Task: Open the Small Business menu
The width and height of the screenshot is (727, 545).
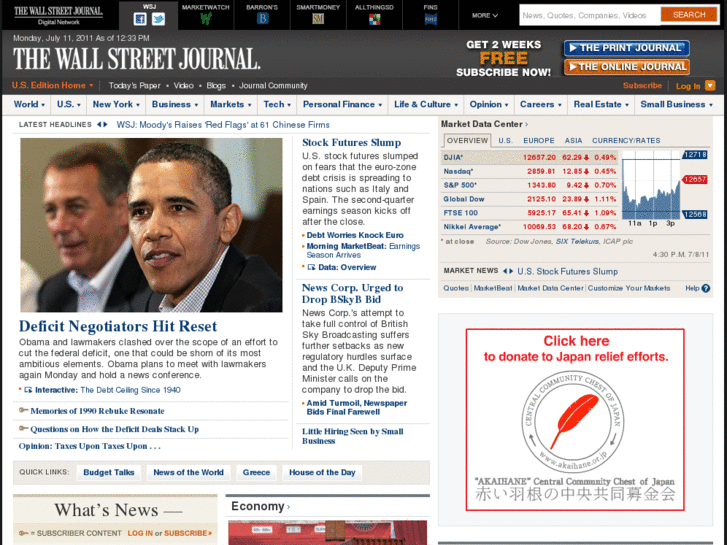Action: [676, 104]
